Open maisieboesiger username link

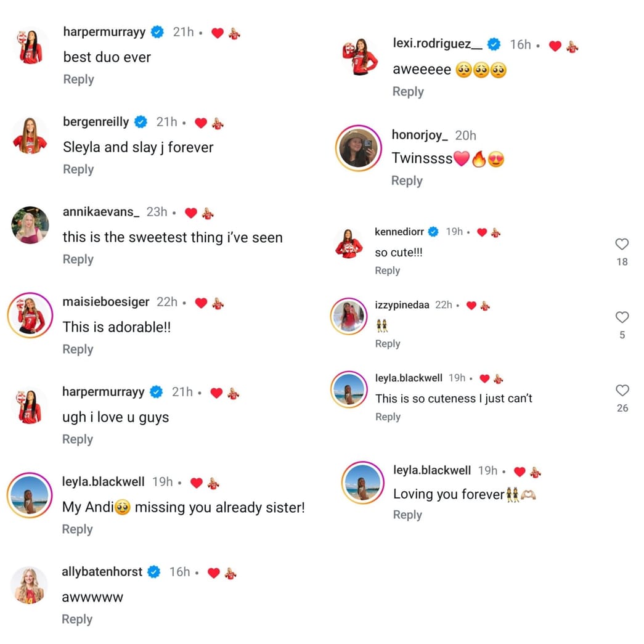tap(106, 302)
